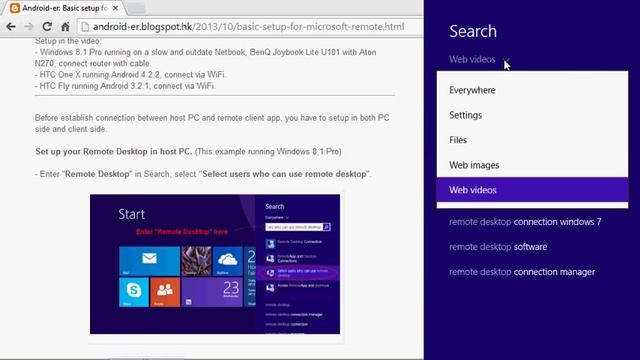Open the home page via house icon

[x=65, y=27]
